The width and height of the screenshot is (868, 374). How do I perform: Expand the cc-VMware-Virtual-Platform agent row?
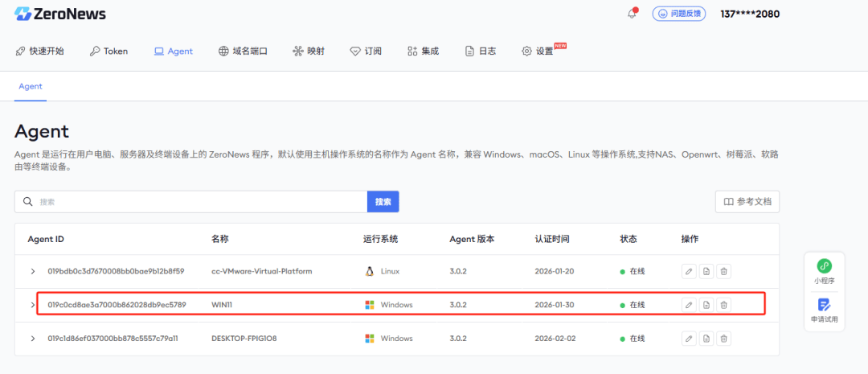pos(33,271)
